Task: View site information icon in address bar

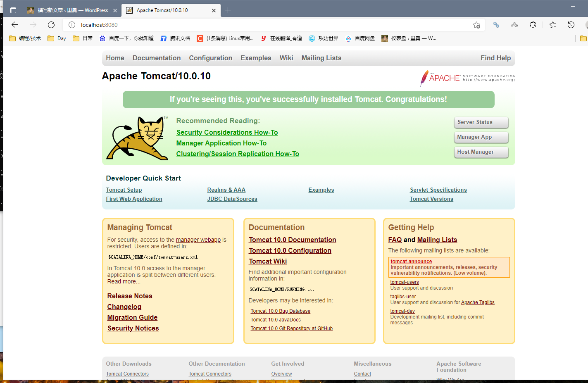Action: pos(72,25)
